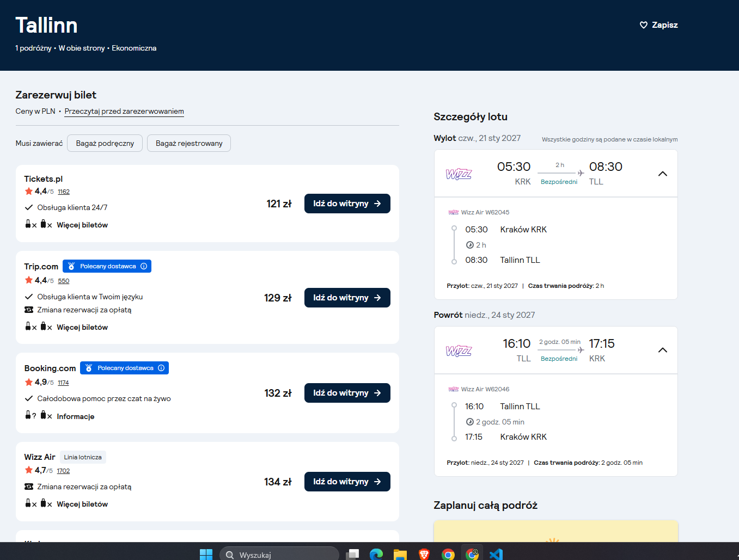The width and height of the screenshot is (739, 560).
Task: Save the trip with the Zapisz button
Action: (658, 25)
